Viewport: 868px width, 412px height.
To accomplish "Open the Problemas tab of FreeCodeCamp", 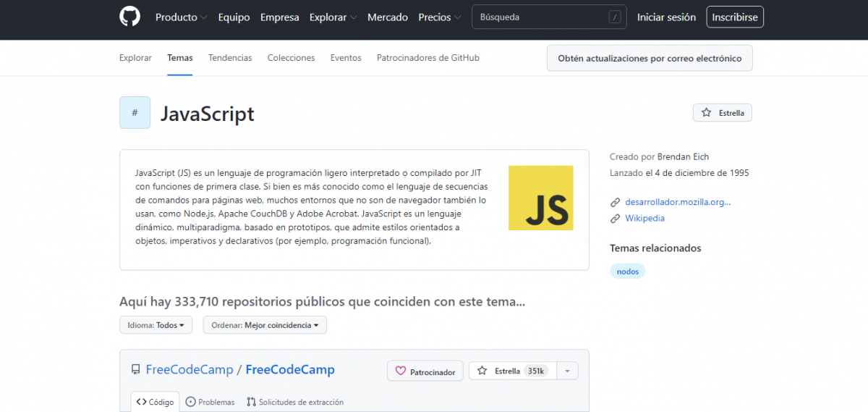I will (x=210, y=402).
